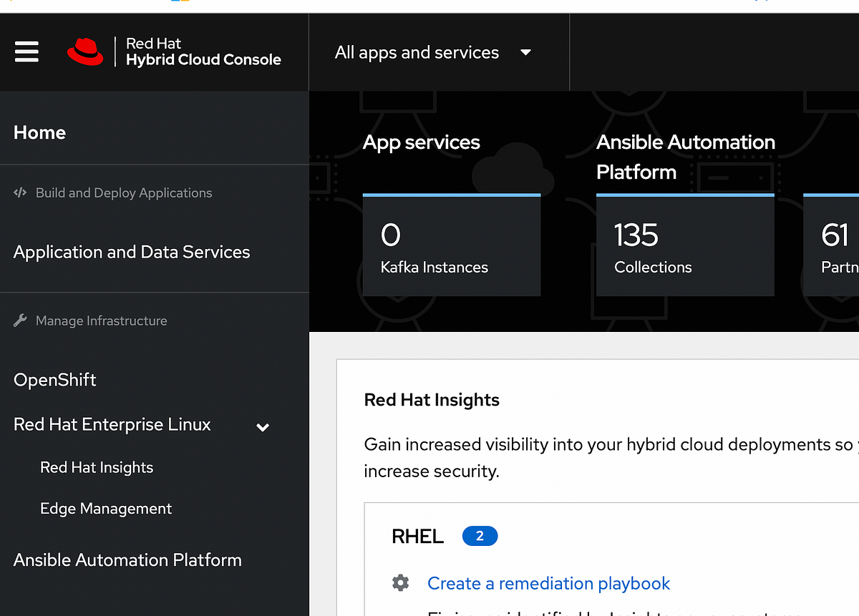859x616 pixels.
Task: Open Ansible Automation Platform in sidebar
Action: tap(127, 560)
